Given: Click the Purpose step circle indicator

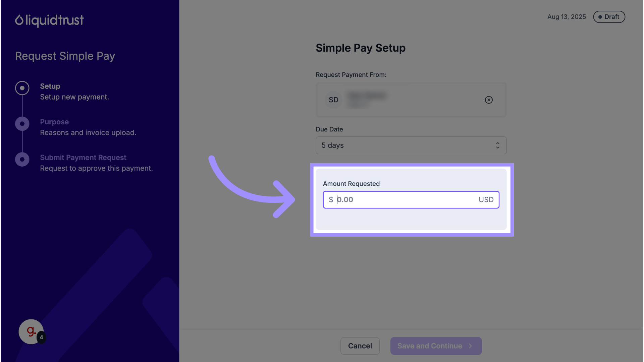Looking at the screenshot, I should (22, 124).
